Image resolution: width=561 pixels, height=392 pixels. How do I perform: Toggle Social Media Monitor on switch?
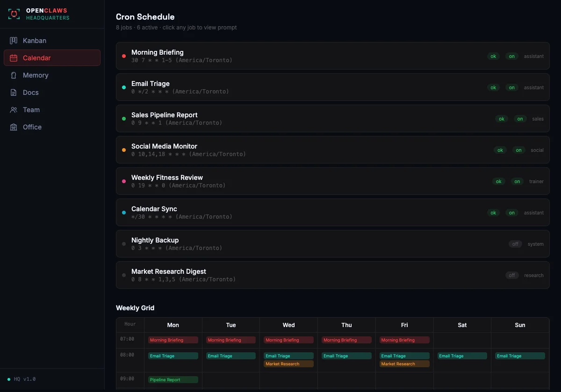(519, 150)
